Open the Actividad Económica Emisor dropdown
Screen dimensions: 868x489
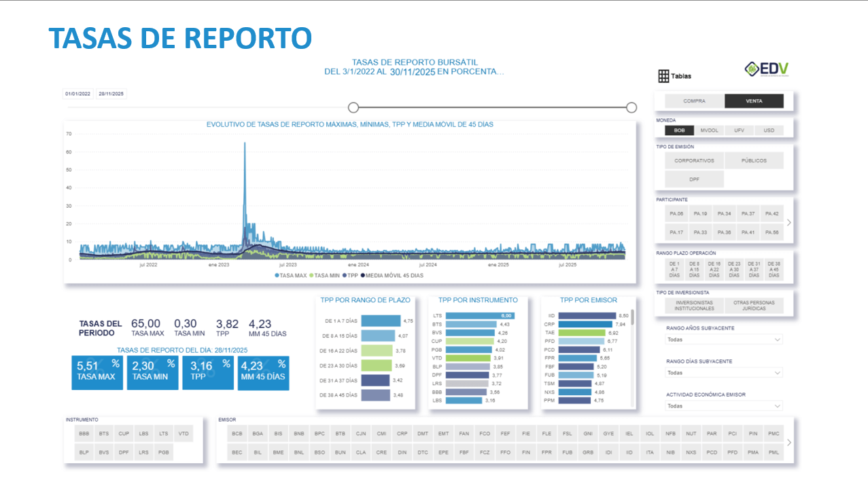tap(723, 405)
